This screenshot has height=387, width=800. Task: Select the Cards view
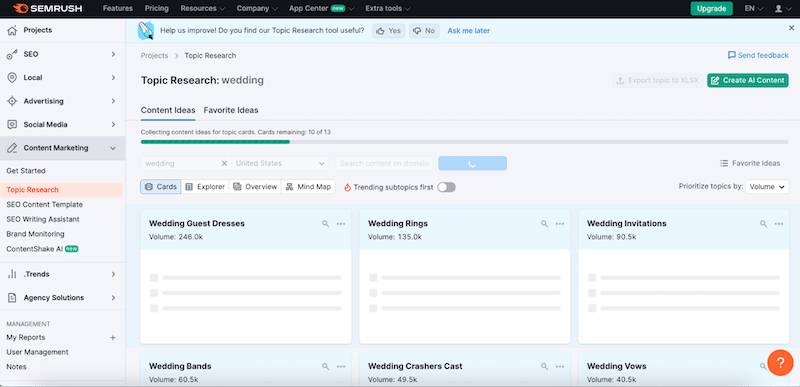161,187
